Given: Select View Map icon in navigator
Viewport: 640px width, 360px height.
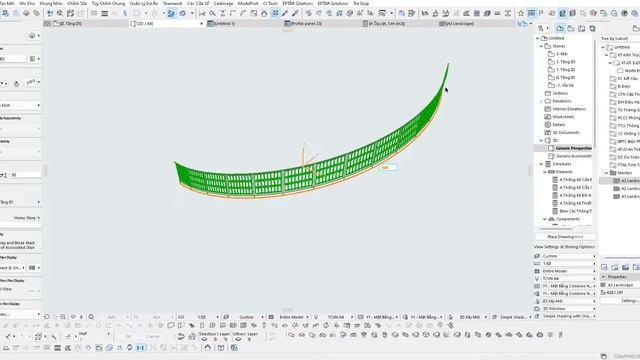Looking at the screenshot, I should click(x=571, y=28).
